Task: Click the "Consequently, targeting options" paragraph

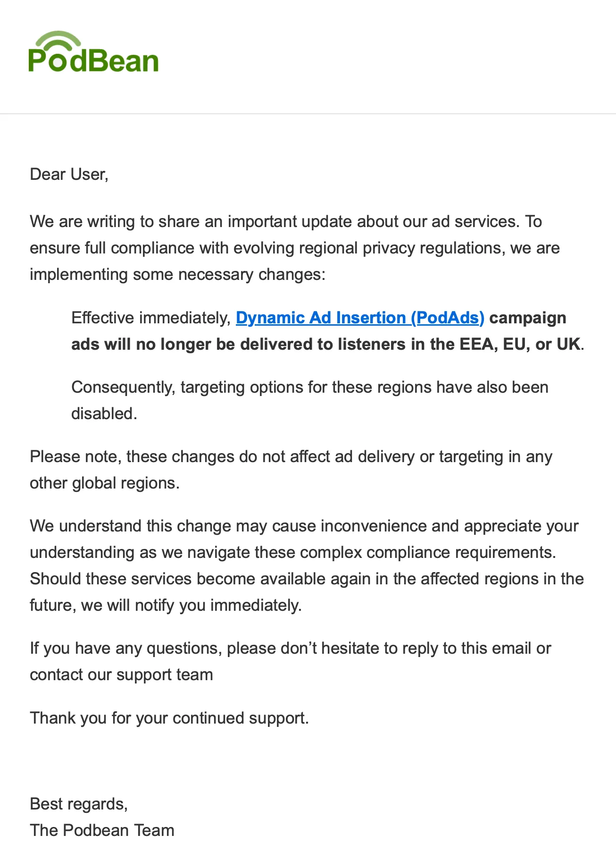Action: point(309,387)
